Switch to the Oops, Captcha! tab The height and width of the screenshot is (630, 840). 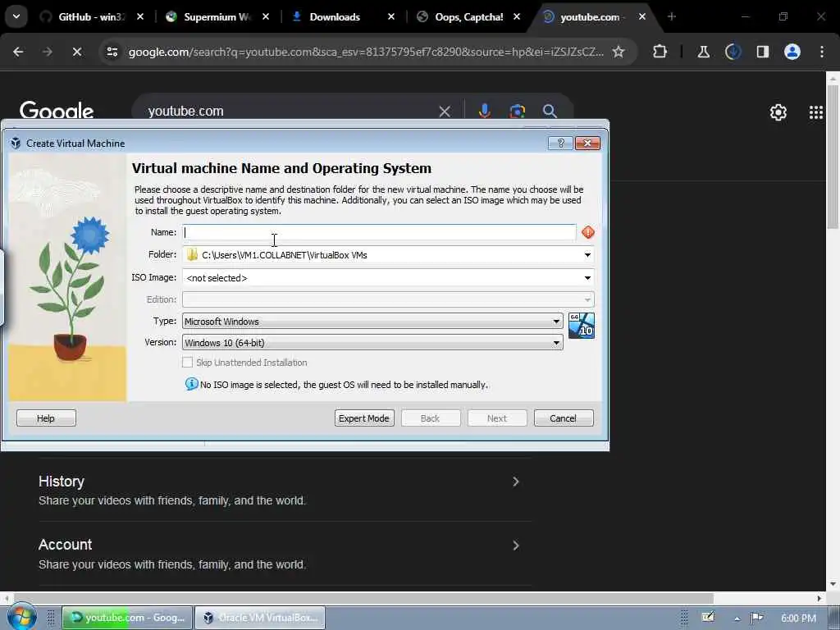[468, 16]
